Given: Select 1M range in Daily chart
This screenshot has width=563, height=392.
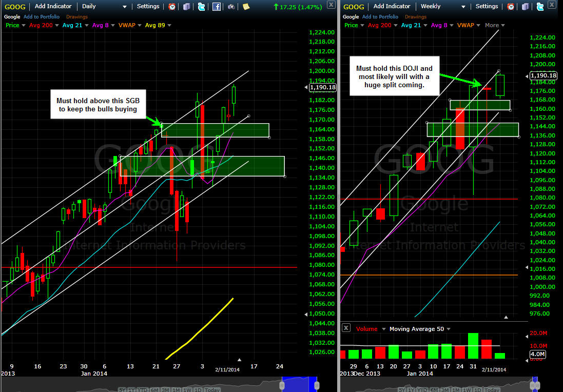Looking at the screenshot, I should click(177, 390).
